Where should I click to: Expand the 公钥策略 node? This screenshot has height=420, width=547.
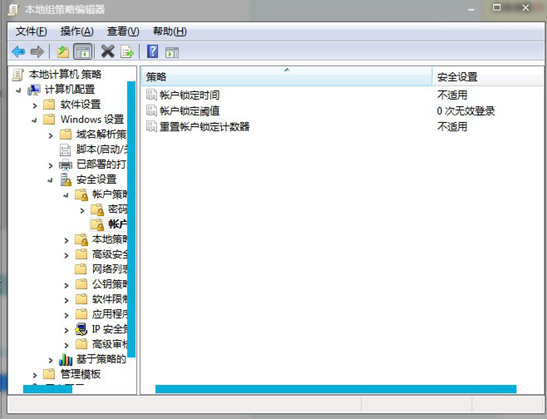click(66, 286)
